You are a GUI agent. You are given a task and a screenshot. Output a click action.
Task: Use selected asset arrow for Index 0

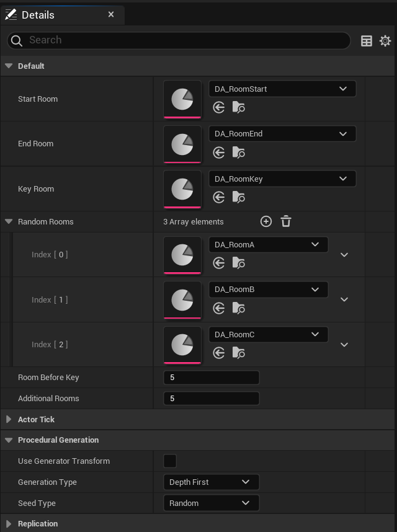219,263
